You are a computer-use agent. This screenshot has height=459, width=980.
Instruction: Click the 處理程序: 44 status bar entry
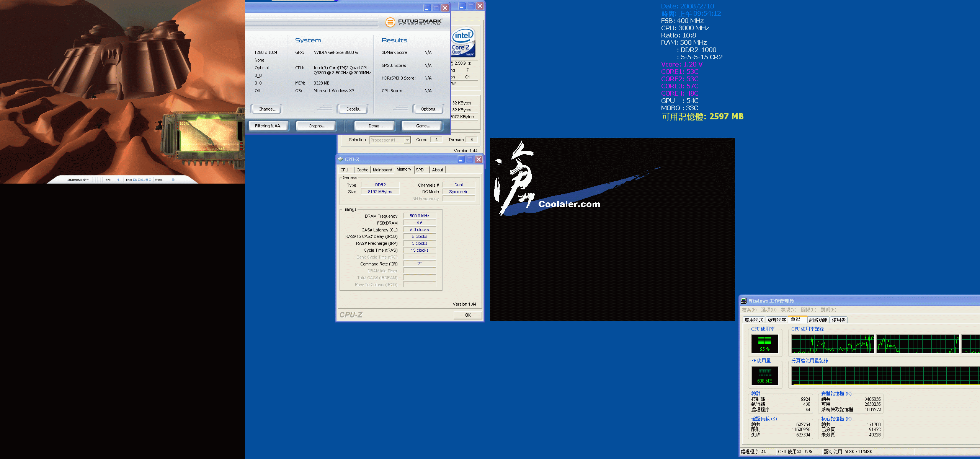click(753, 452)
